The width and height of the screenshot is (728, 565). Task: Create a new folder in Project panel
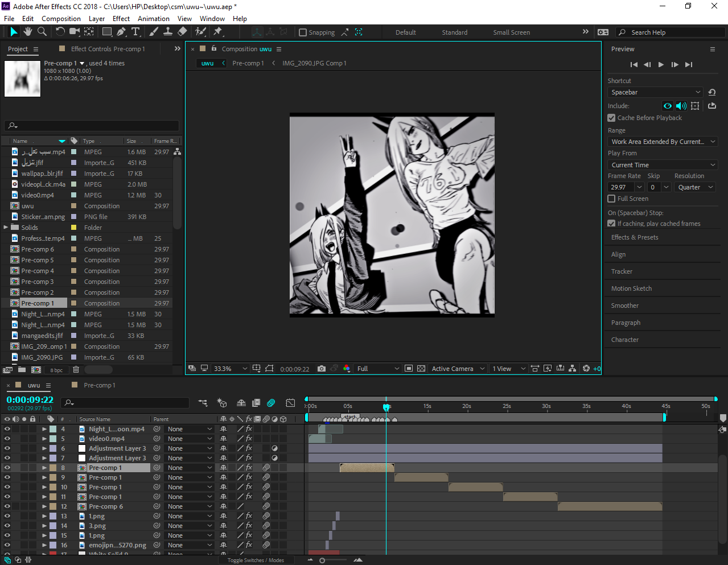coord(22,370)
